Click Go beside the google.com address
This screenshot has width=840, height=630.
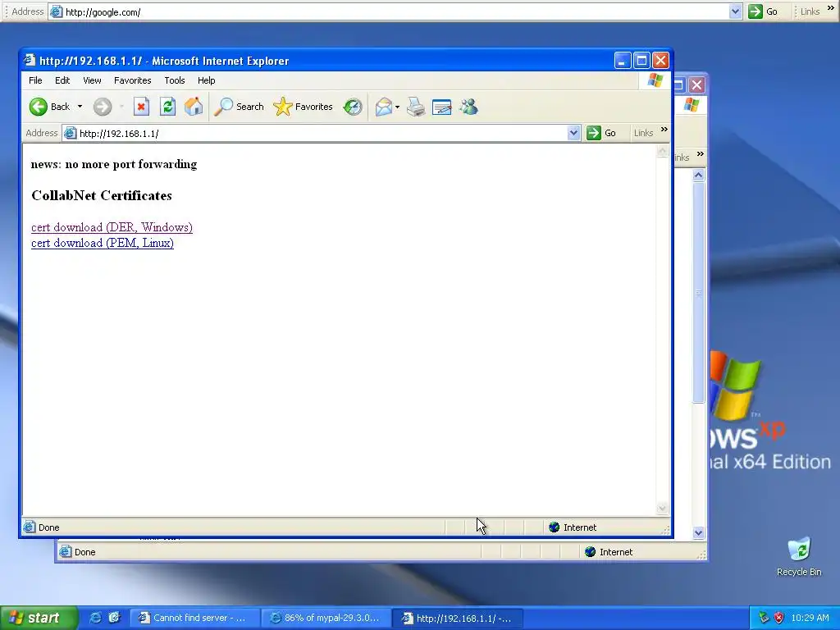pos(763,11)
